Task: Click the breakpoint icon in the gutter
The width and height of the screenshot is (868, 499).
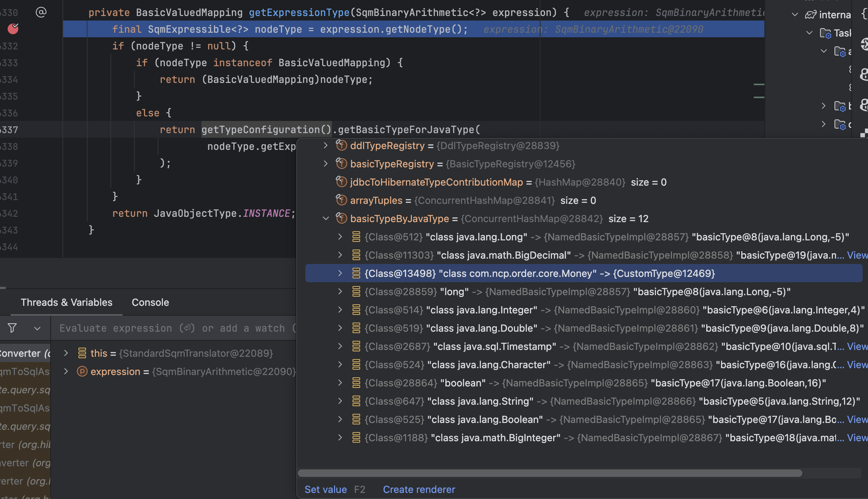Action: (13, 29)
